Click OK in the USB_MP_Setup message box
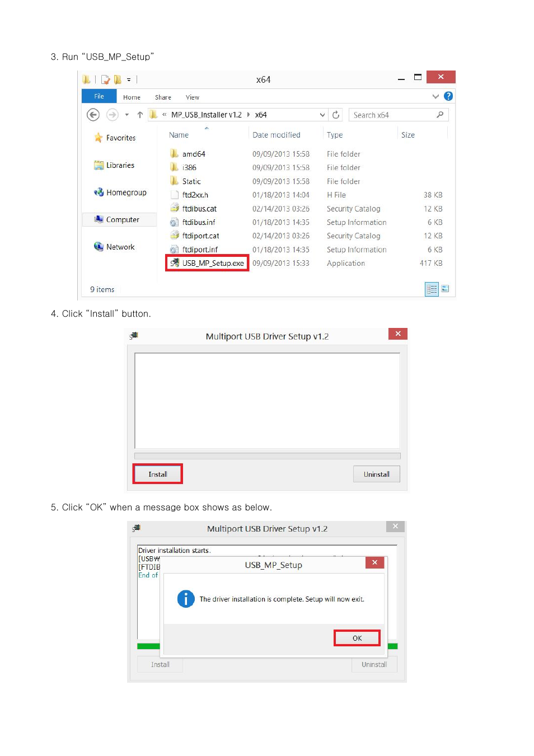This screenshot has height=756, width=534. (x=357, y=638)
